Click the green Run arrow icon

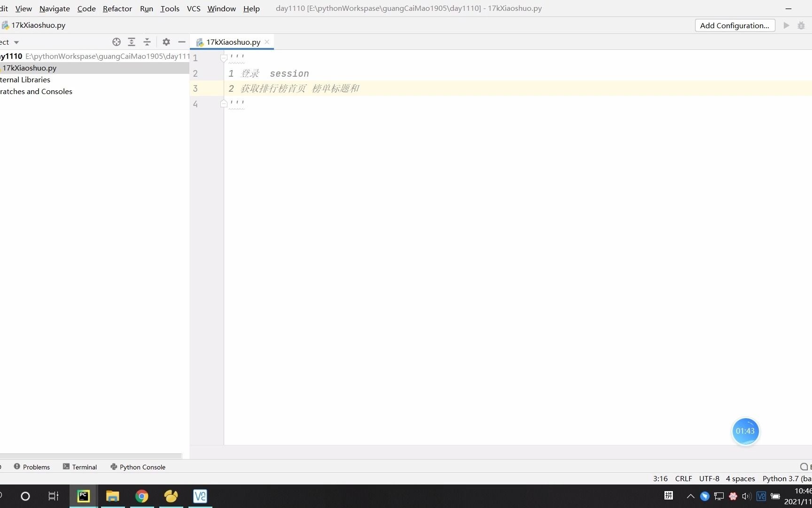[x=786, y=25]
